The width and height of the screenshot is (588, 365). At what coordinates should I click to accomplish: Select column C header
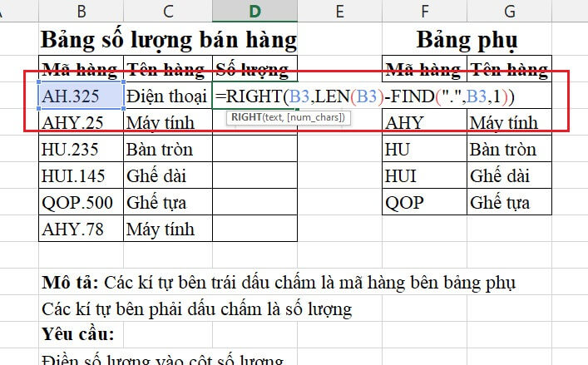tap(168, 12)
